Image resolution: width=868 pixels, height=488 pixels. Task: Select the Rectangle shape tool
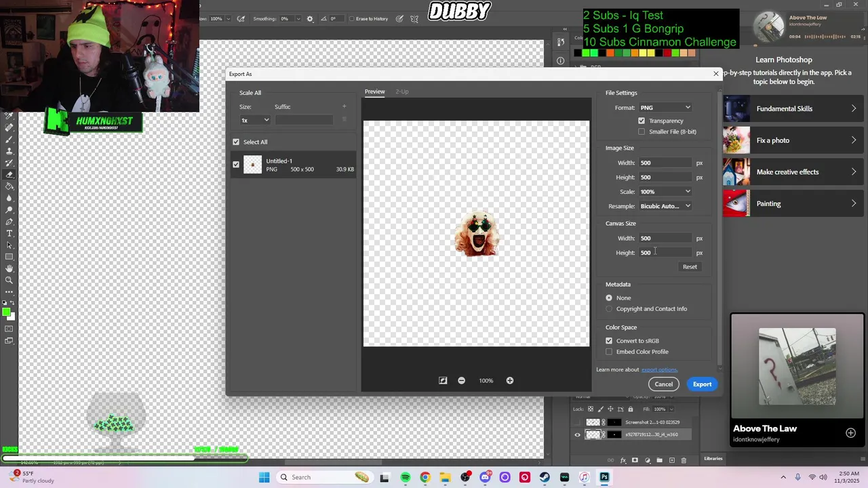[x=9, y=257]
